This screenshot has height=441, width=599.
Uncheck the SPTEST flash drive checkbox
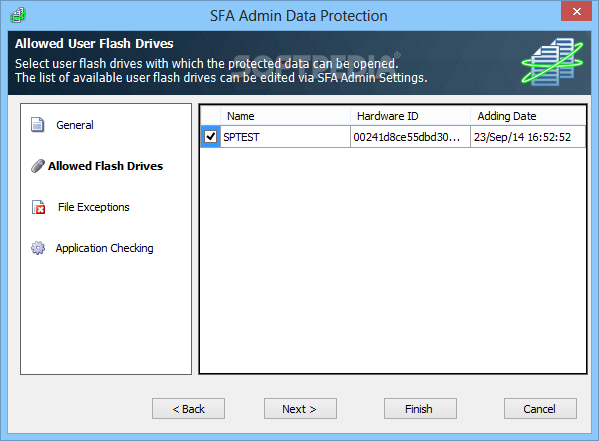pos(210,137)
